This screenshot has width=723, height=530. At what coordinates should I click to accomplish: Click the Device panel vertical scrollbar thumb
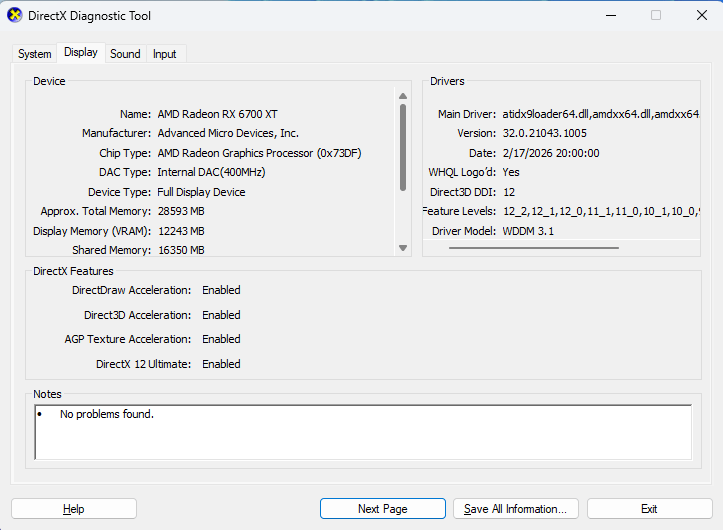pyautogui.click(x=403, y=147)
